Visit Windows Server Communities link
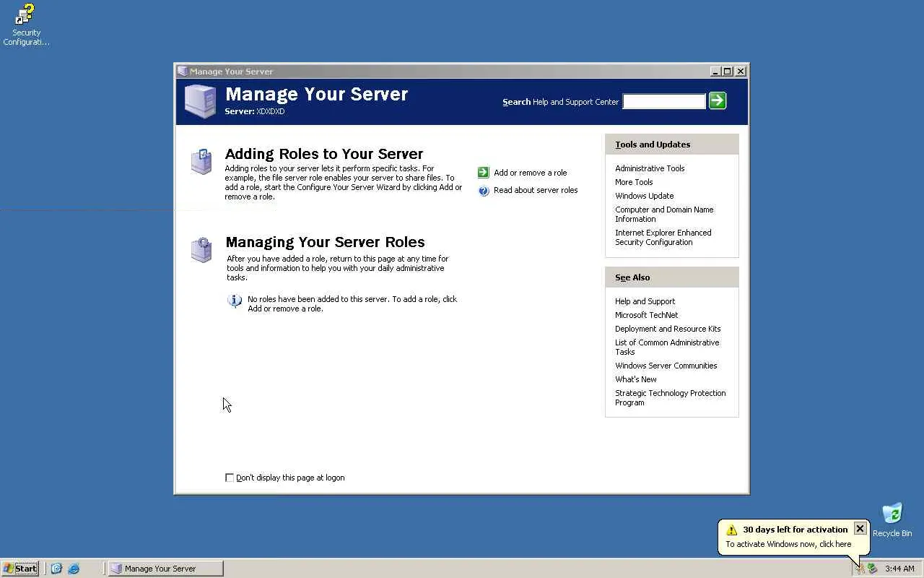Image resolution: width=924 pixels, height=578 pixels. coord(666,366)
